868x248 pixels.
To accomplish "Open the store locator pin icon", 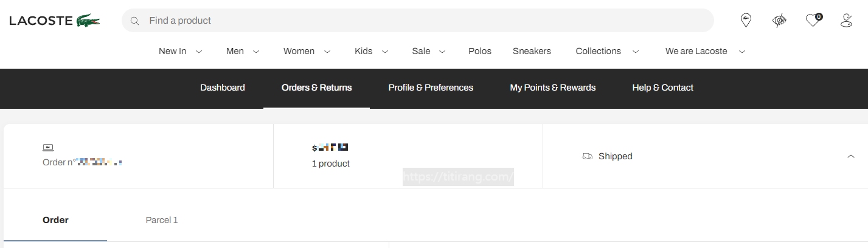I will click(746, 21).
